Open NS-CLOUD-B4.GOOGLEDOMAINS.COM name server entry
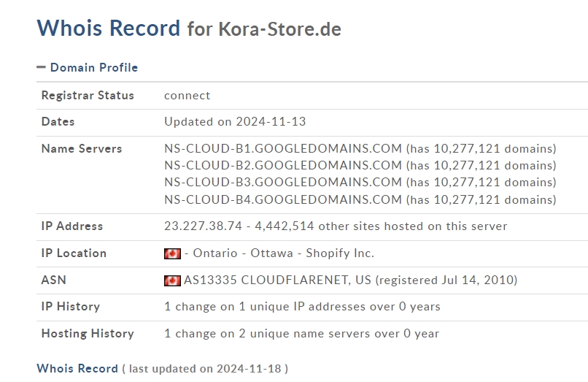The height and width of the screenshot is (382, 588). (283, 199)
